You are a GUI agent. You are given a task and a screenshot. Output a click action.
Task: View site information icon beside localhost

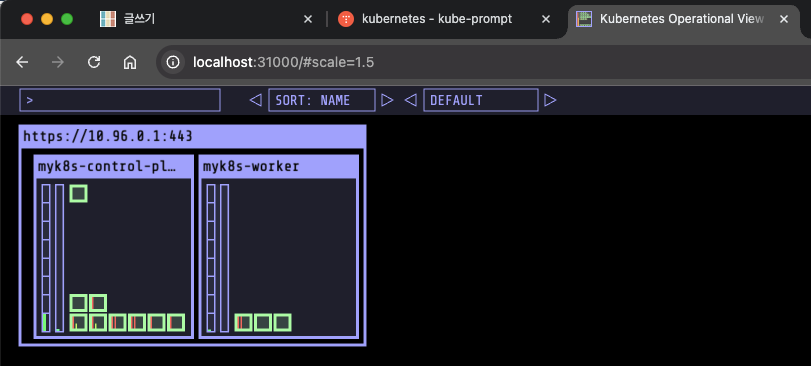[173, 63]
